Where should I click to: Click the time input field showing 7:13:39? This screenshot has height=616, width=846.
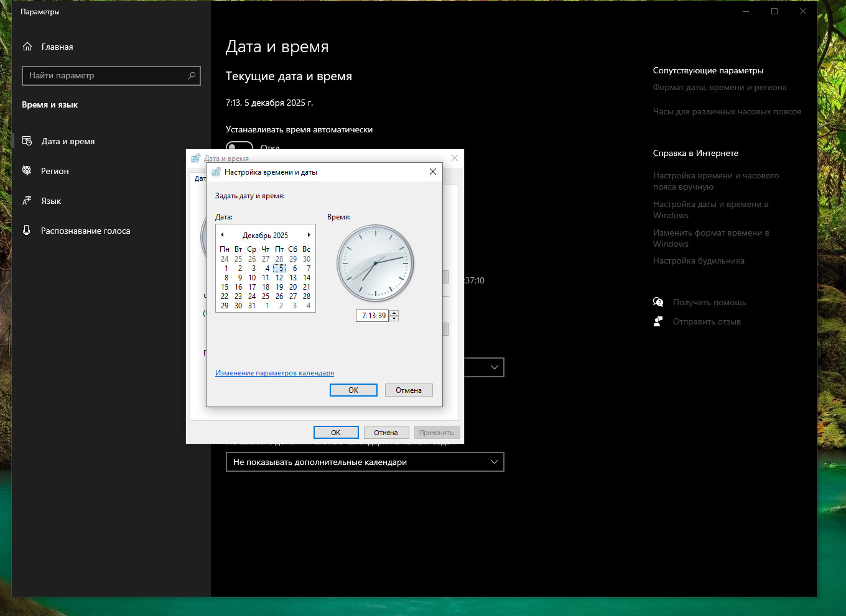coord(373,316)
